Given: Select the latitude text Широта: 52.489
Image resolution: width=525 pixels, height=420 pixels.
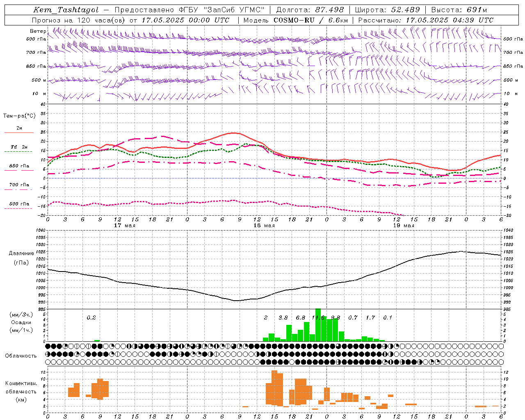Looking at the screenshot, I should (x=387, y=10).
